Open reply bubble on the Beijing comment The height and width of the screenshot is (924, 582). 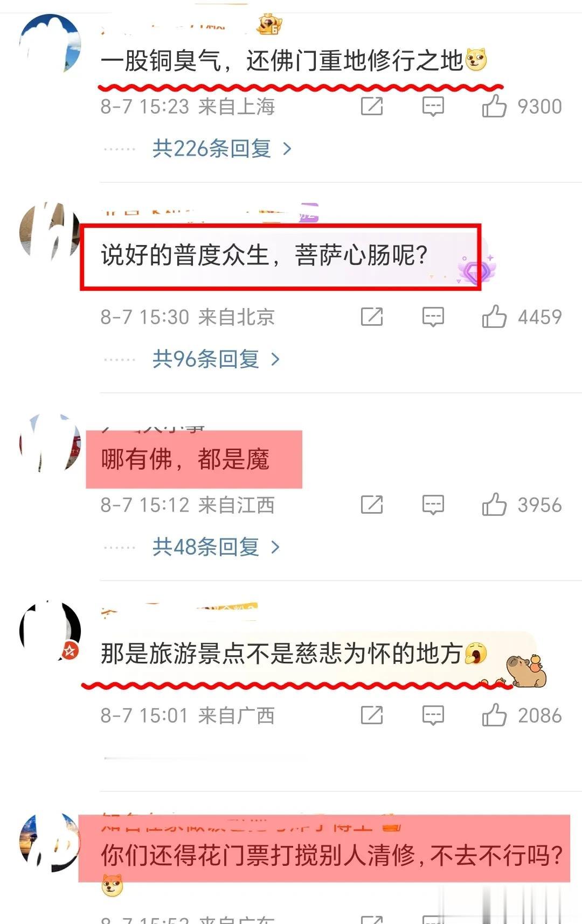tap(433, 317)
